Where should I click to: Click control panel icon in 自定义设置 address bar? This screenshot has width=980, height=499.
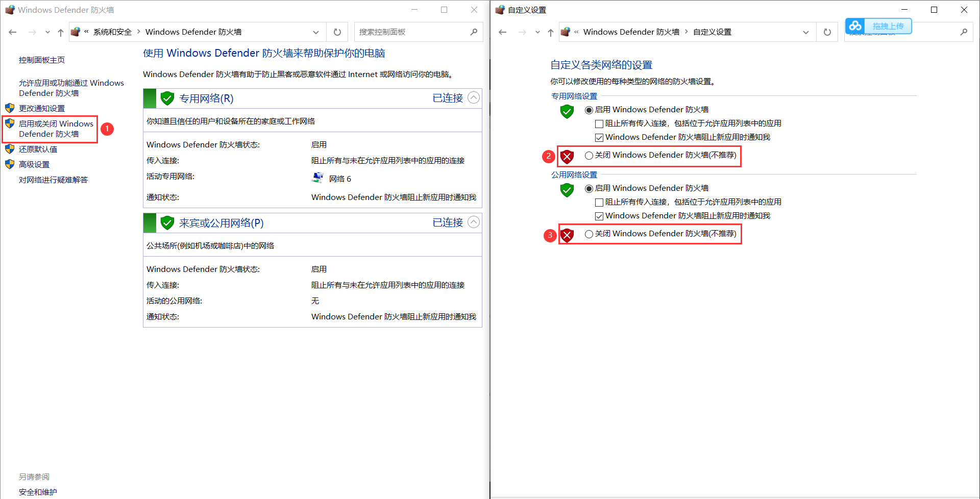coord(566,32)
